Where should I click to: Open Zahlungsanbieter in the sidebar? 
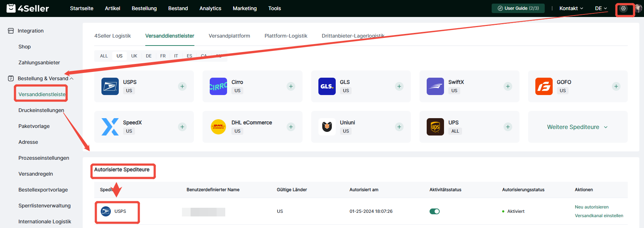click(39, 63)
